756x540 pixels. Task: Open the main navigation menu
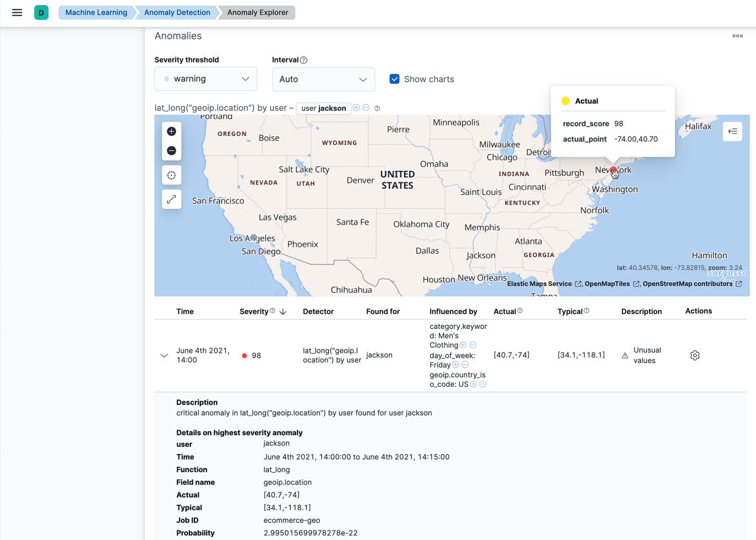coord(17,12)
